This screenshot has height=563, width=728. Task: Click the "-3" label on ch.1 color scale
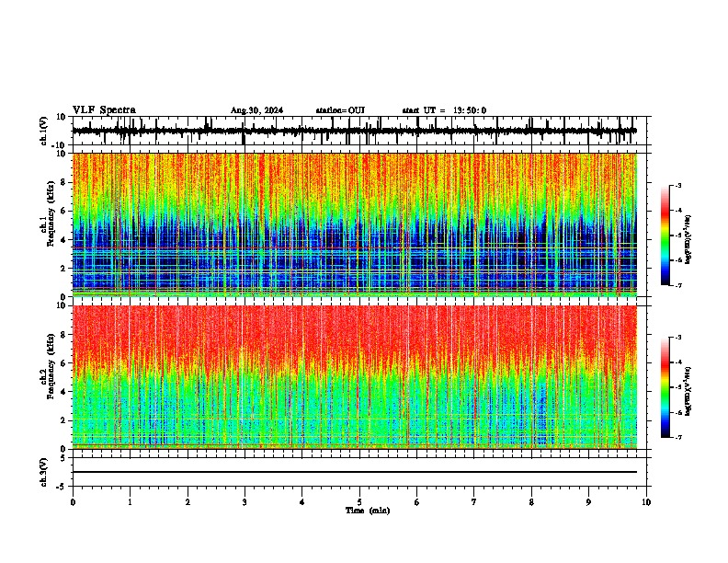(678, 186)
